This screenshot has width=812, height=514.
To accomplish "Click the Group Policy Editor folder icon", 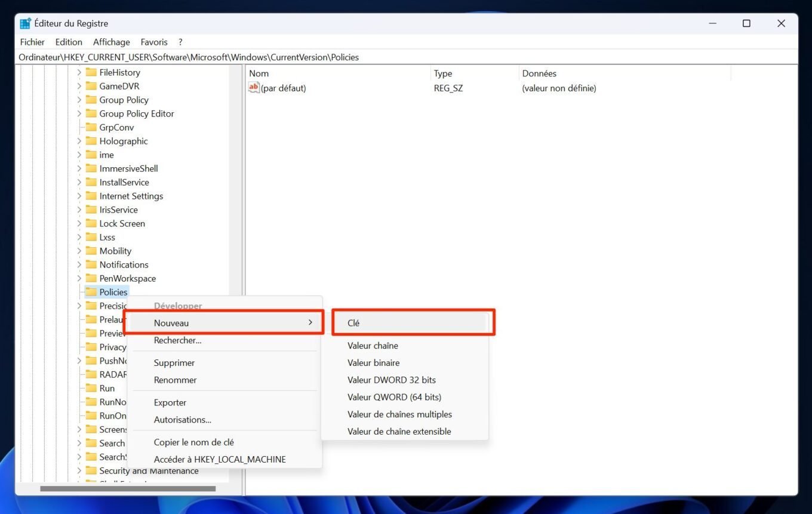I will (x=91, y=113).
